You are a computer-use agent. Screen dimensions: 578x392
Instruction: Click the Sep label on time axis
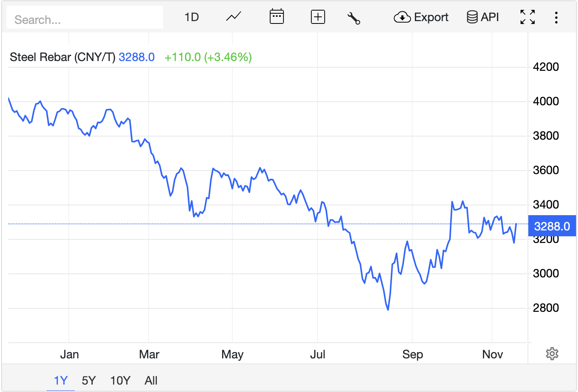[x=413, y=354]
